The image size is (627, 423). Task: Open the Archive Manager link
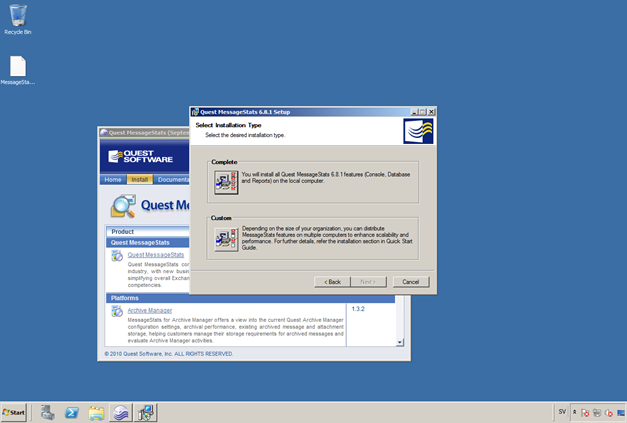coord(150,310)
